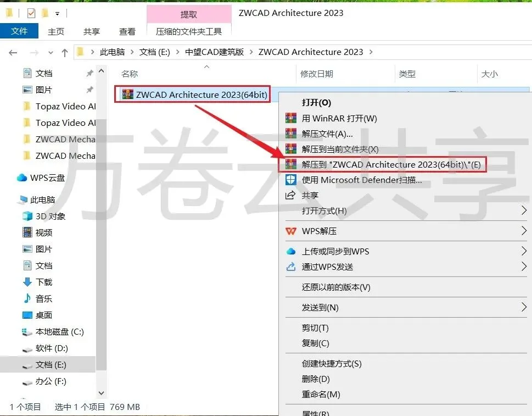Image resolution: width=532 pixels, height=416 pixels.
Task: Select WPS云盘 in the navigation pane
Action: pos(47,178)
